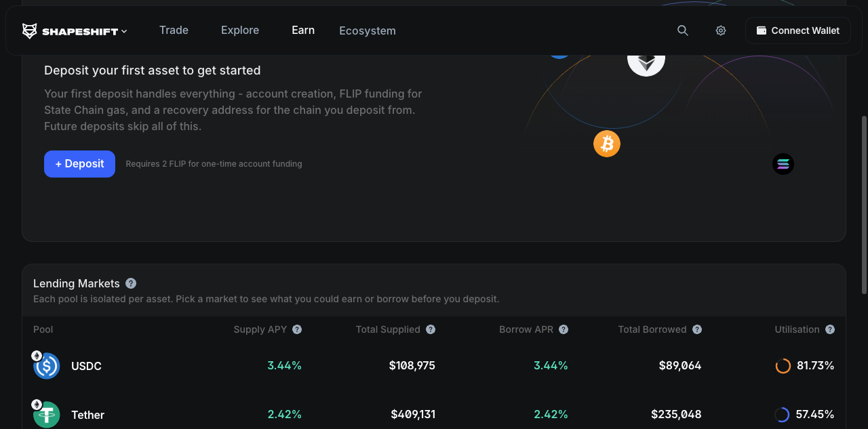The width and height of the screenshot is (868, 429).
Task: Click the Utilisation help icon
Action: point(830,329)
